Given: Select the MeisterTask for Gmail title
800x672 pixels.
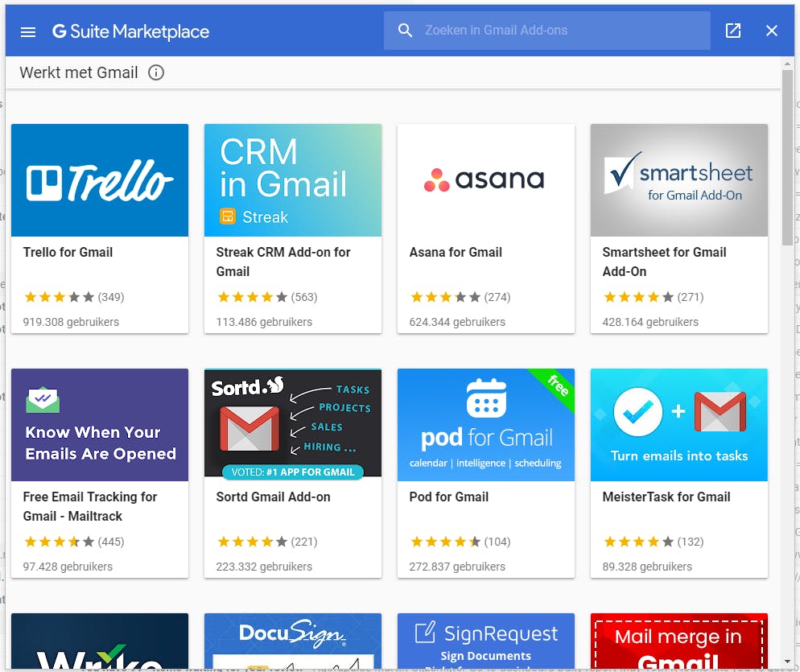Looking at the screenshot, I should (x=666, y=497).
